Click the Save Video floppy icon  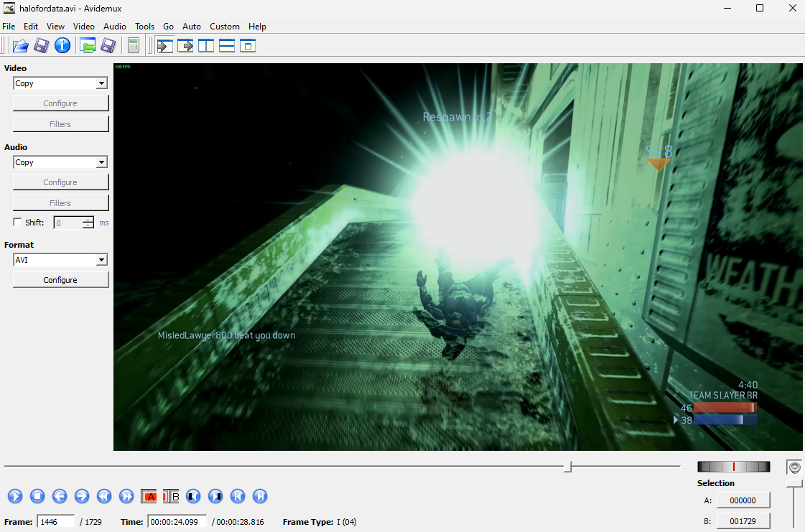coord(42,46)
